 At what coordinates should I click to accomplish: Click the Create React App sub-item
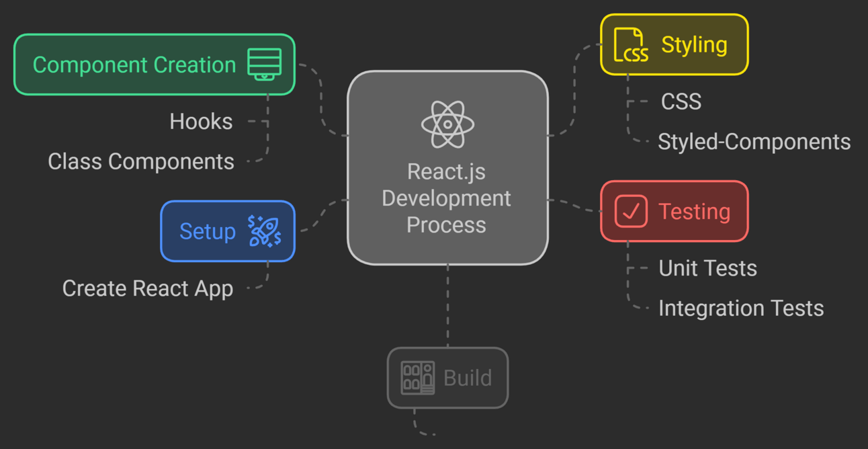(x=148, y=288)
